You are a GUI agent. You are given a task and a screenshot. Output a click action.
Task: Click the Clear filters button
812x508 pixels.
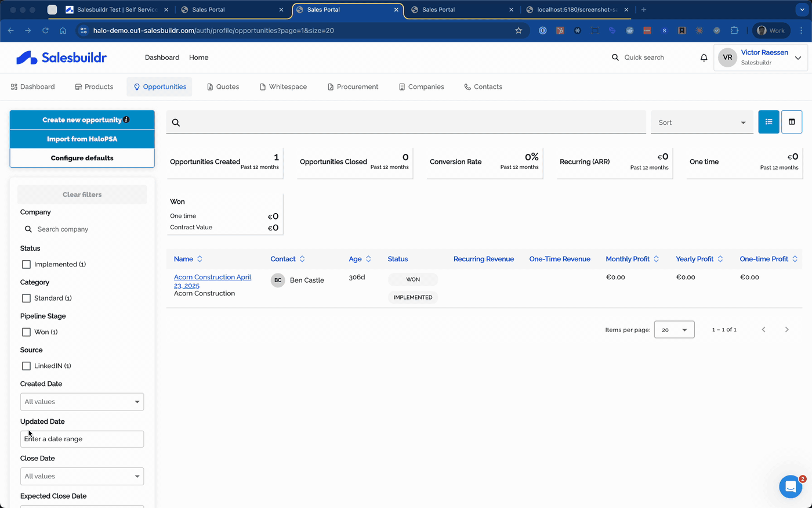[x=82, y=194]
